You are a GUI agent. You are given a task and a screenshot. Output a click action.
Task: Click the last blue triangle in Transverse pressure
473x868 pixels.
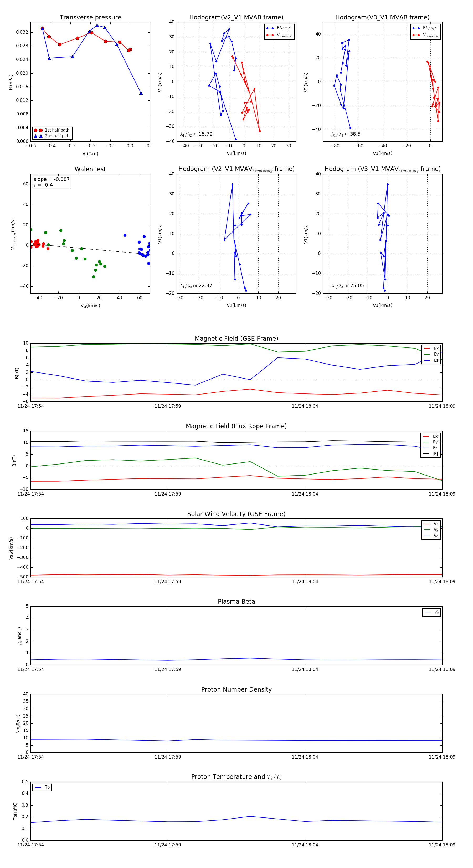click(x=141, y=93)
